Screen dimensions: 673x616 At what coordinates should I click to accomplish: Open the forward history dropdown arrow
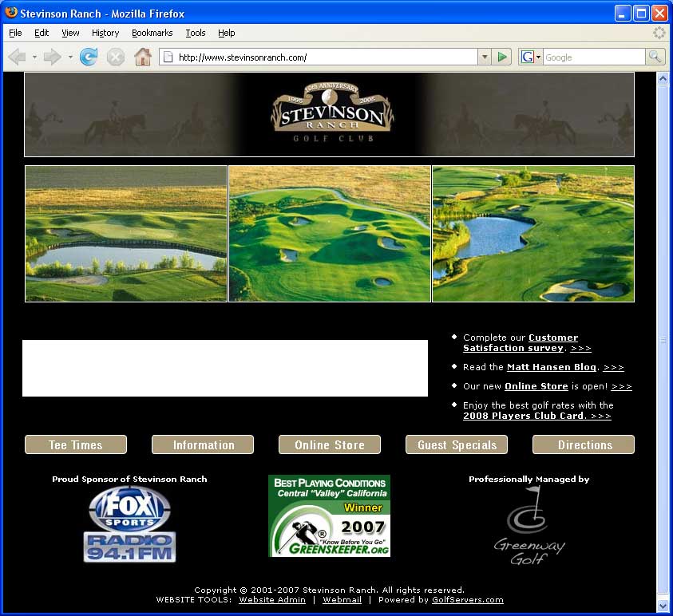point(70,57)
